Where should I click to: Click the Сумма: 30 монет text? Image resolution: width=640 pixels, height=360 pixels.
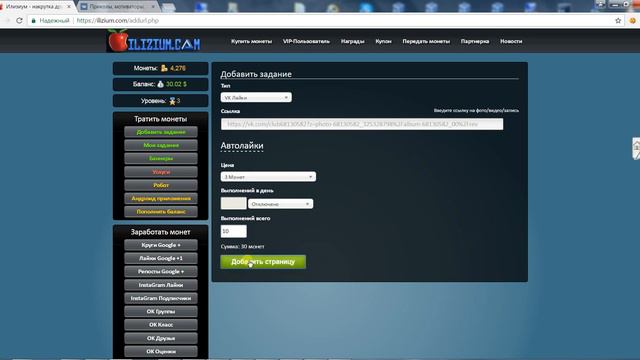(242, 247)
